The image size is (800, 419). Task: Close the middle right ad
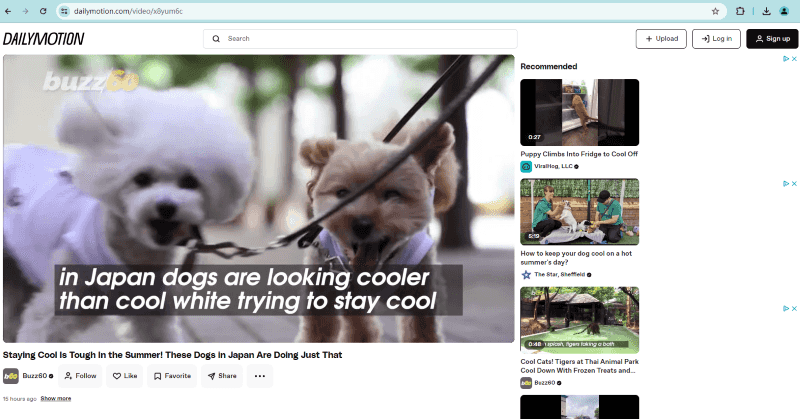coord(794,184)
